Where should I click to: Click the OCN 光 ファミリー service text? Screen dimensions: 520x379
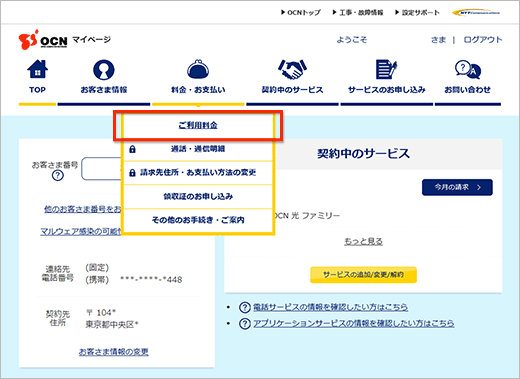pos(307,216)
